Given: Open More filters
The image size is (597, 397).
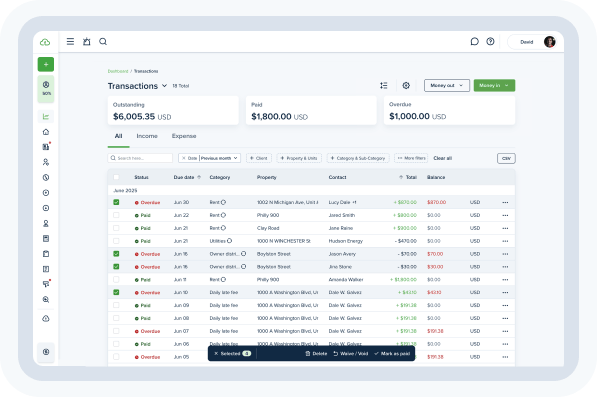Looking at the screenshot, I should 411,158.
